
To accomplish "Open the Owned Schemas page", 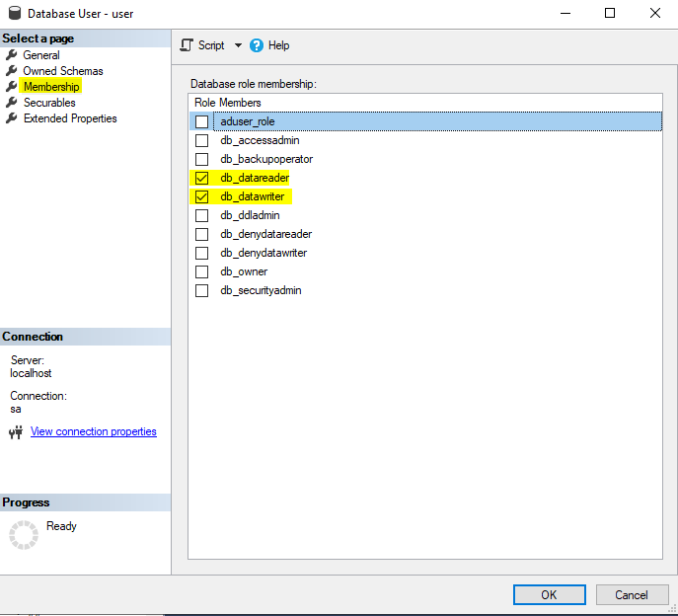I will [x=63, y=70].
